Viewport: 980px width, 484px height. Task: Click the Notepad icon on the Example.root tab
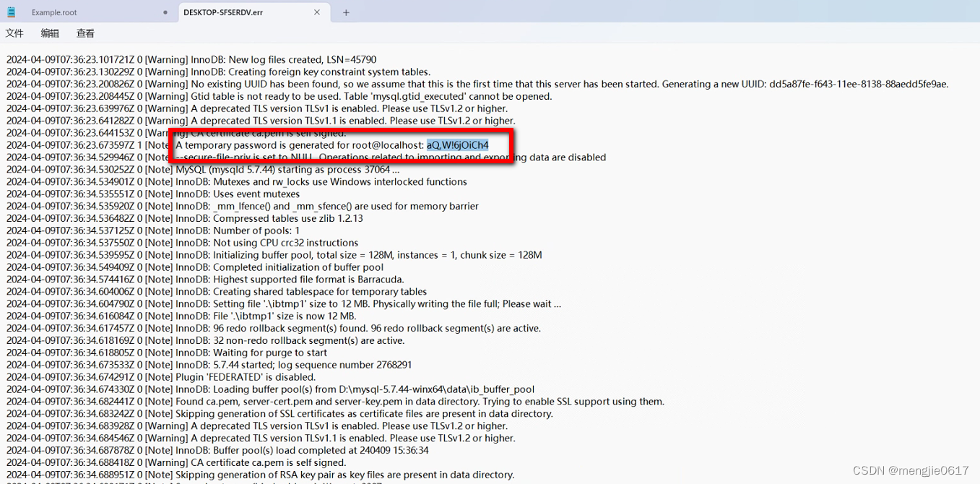point(11,12)
